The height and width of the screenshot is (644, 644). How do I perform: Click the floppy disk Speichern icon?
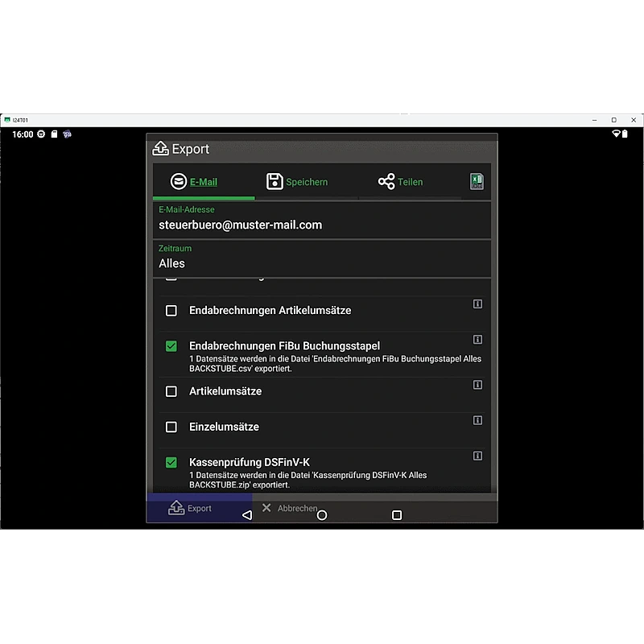click(x=275, y=181)
